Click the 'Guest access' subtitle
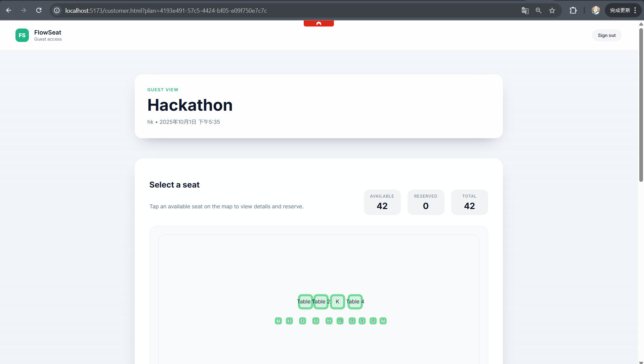 pyautogui.click(x=48, y=39)
